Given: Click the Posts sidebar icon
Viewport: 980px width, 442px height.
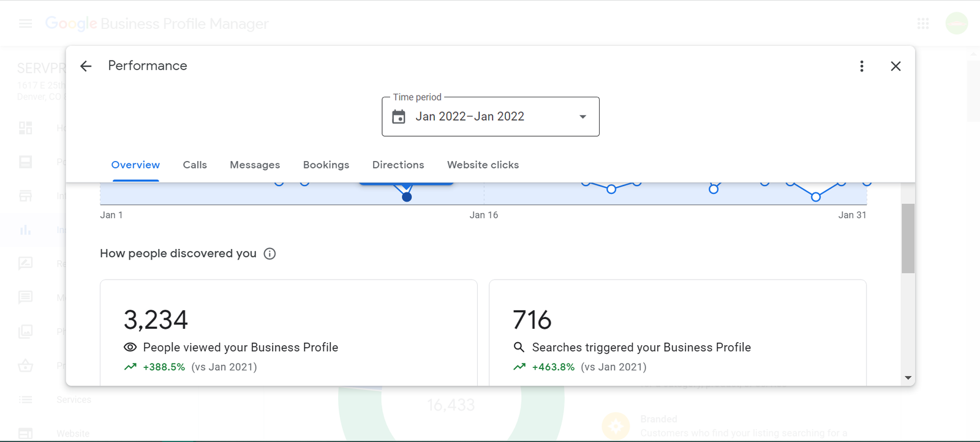Looking at the screenshot, I should point(25,162).
